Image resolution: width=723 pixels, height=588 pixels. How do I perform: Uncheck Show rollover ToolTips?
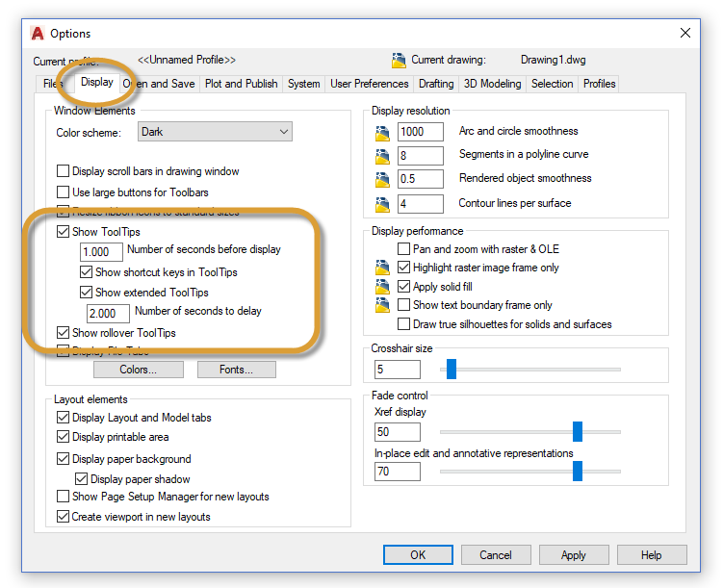tap(63, 332)
